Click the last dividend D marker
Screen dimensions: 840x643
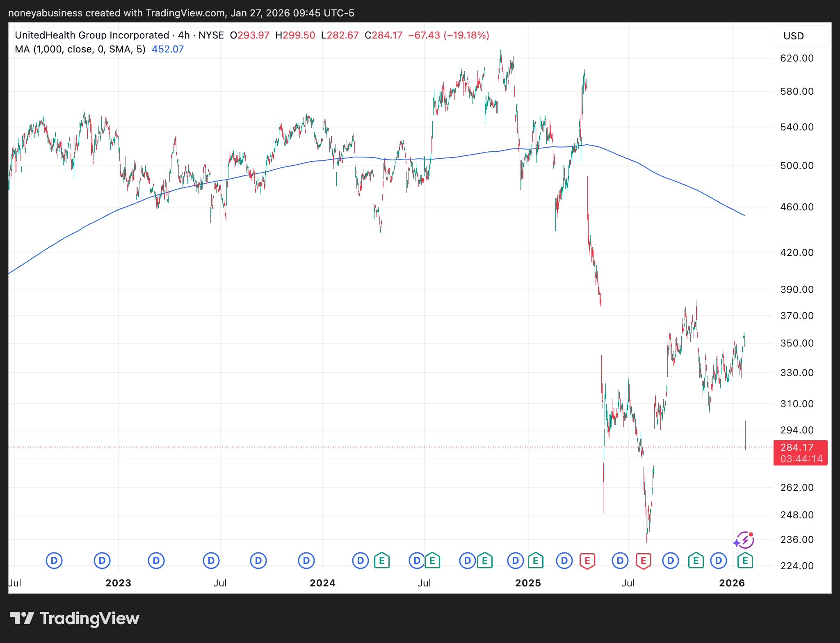[719, 560]
